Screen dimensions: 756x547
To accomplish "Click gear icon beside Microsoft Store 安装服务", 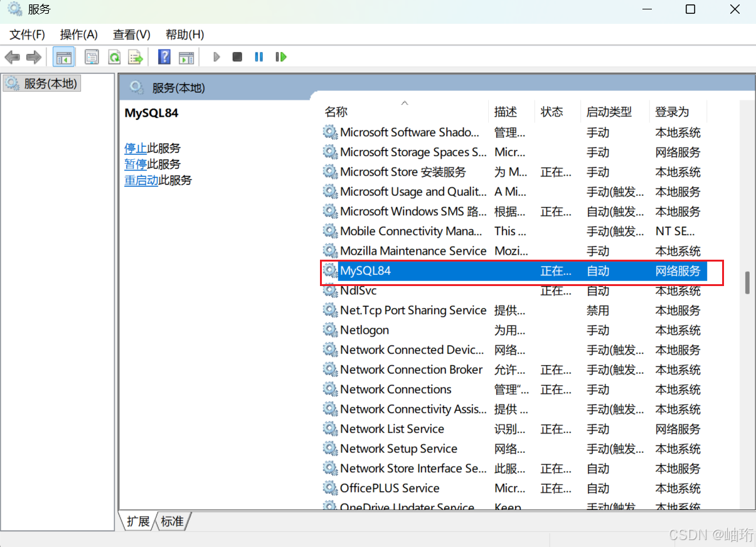I will (x=330, y=172).
